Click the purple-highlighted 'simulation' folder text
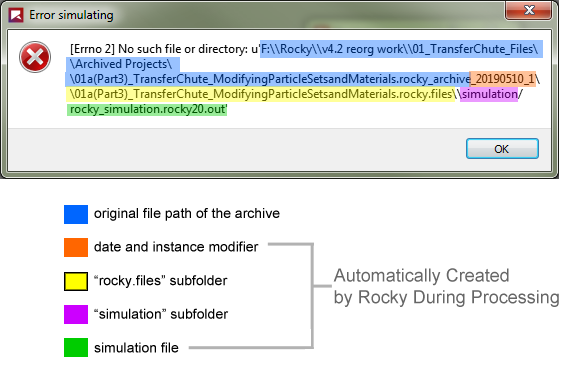 (489, 94)
